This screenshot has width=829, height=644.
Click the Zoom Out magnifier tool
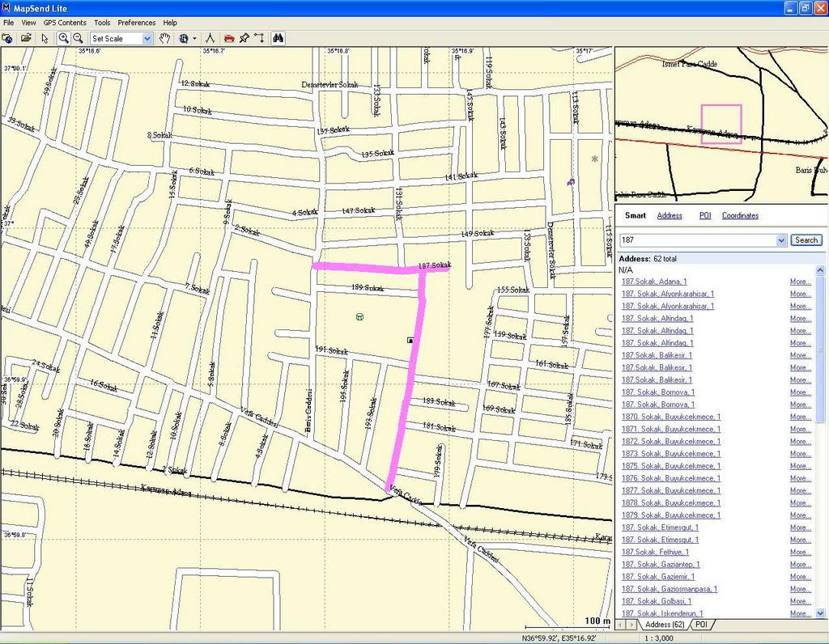tap(78, 38)
